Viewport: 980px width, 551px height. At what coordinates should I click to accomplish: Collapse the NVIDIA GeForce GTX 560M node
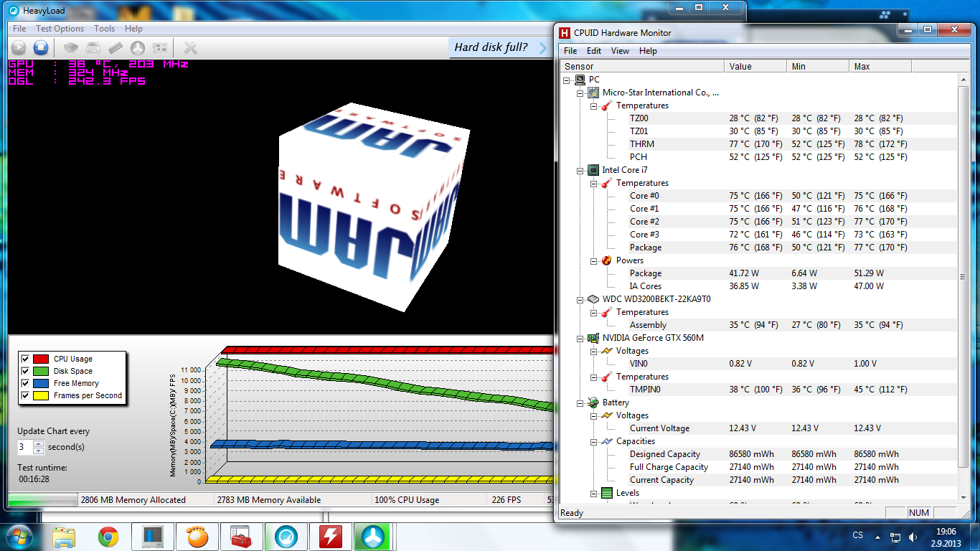[x=580, y=338]
